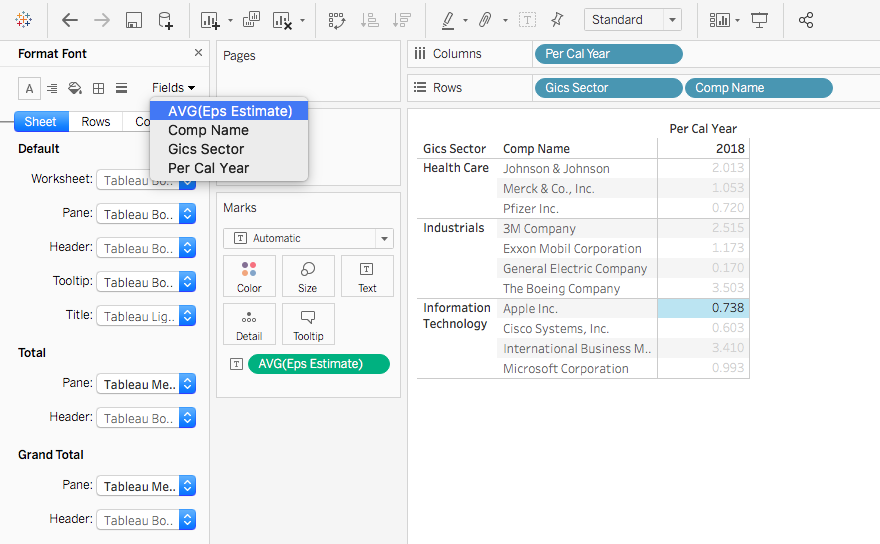The image size is (880, 544).
Task: Open the Worksheet font dropdown
Action: click(145, 180)
